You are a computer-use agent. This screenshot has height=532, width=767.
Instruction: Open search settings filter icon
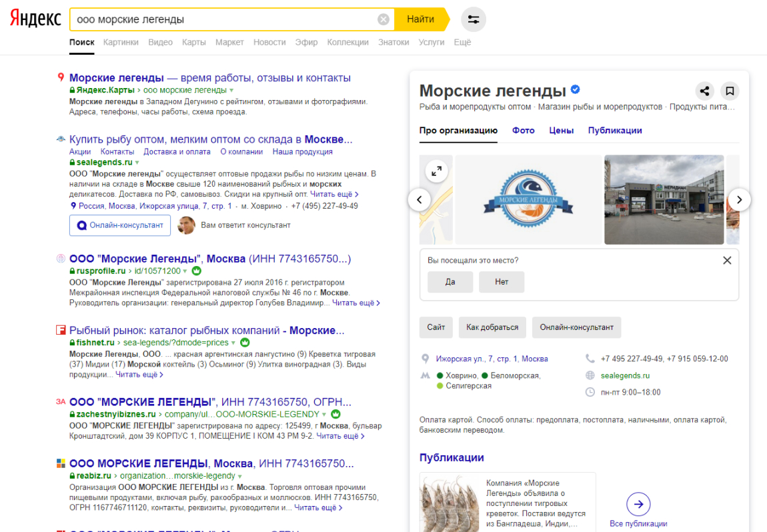pyautogui.click(x=474, y=19)
